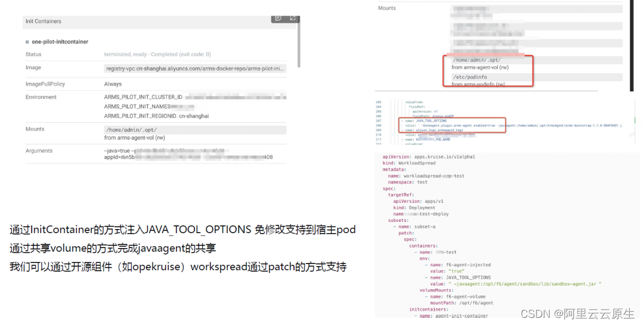Click '- name: subset-a' YAML line

coord(414,227)
